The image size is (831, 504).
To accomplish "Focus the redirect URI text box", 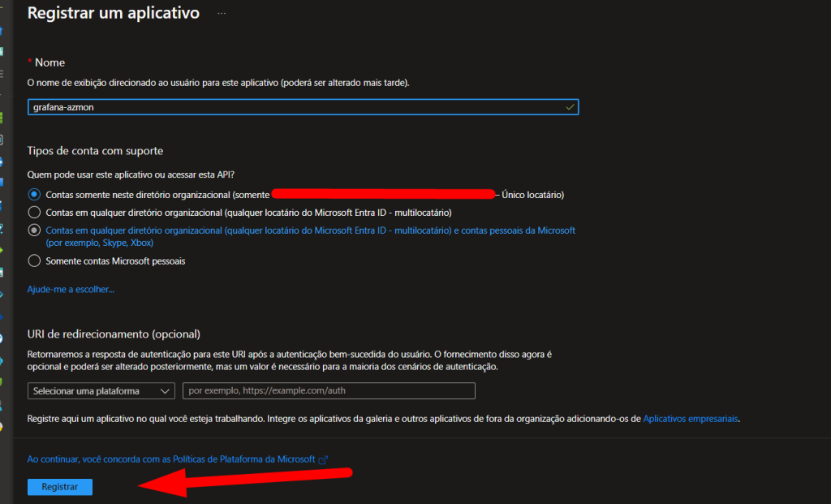I will [x=329, y=391].
